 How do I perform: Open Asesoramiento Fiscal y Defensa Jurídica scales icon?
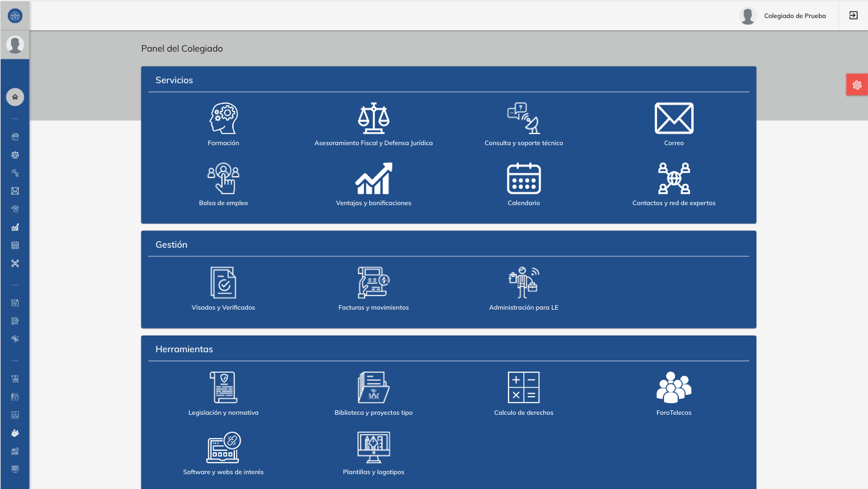(x=374, y=119)
